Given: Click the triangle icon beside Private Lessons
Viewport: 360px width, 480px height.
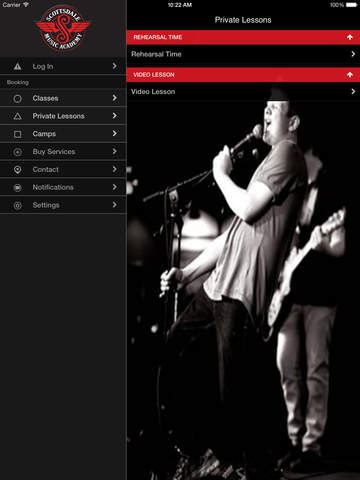Looking at the screenshot, I should 18,116.
